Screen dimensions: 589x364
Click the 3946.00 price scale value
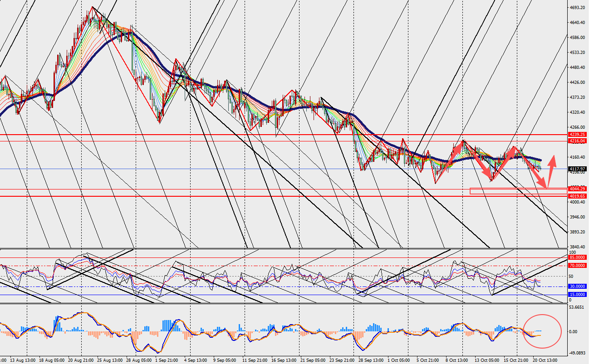coord(578,217)
